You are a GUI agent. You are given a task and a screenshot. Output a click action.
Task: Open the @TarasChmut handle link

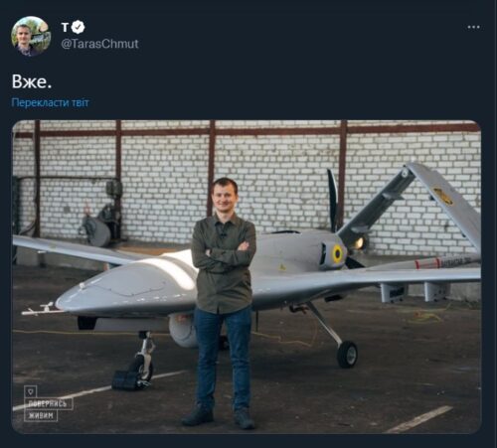[99, 44]
